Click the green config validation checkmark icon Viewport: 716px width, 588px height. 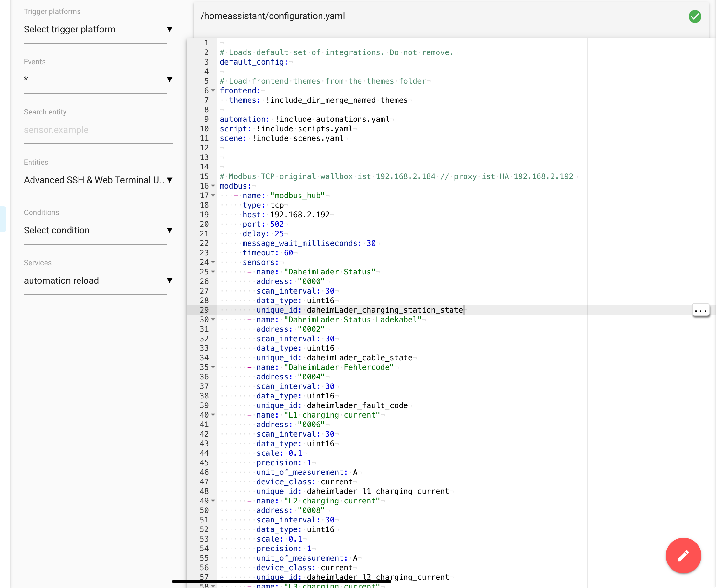point(695,16)
